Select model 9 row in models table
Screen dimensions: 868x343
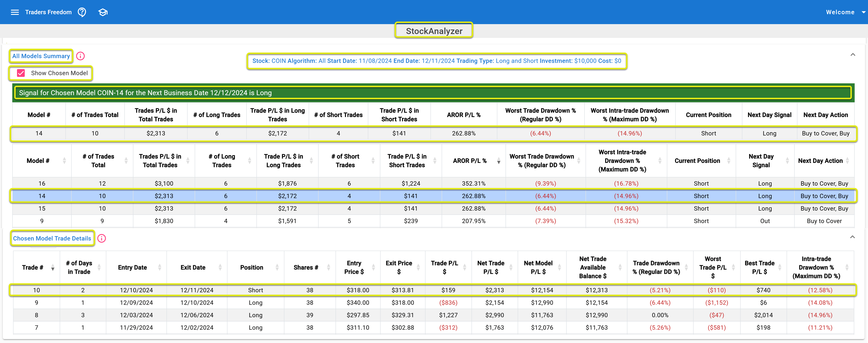pyautogui.click(x=42, y=221)
